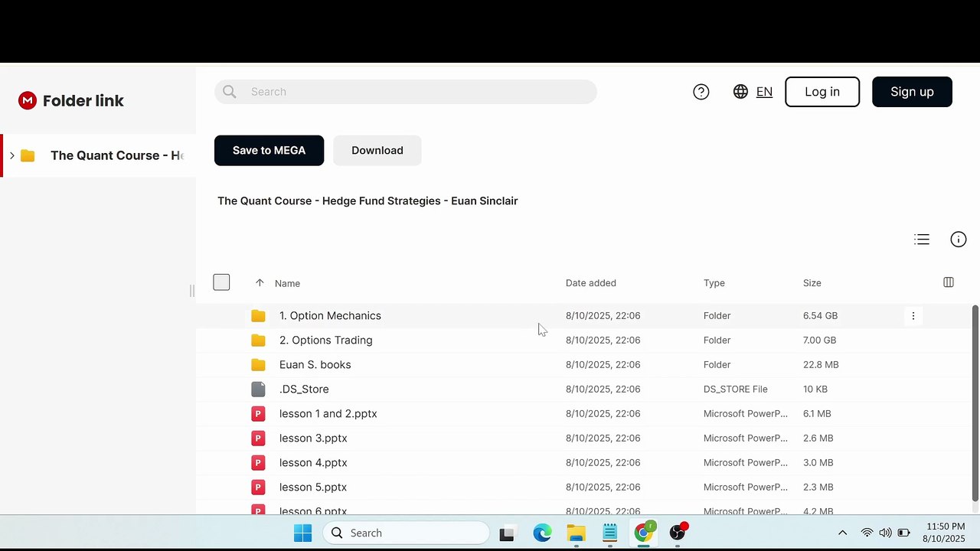980x551 pixels.
Task: Open the help question mark icon
Action: tap(701, 92)
